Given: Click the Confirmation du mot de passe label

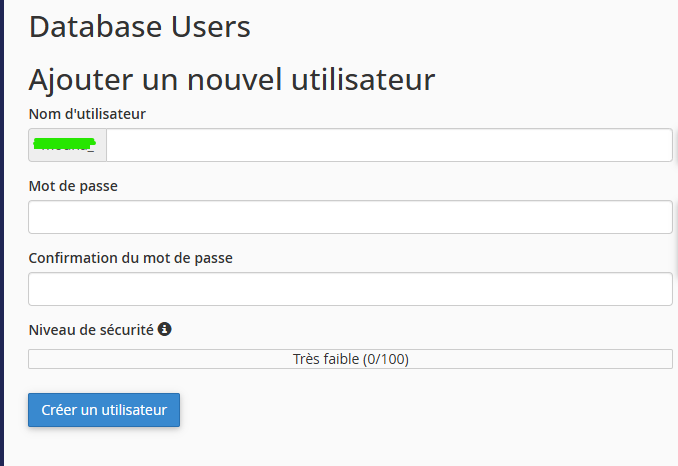Looking at the screenshot, I should (x=131, y=258).
